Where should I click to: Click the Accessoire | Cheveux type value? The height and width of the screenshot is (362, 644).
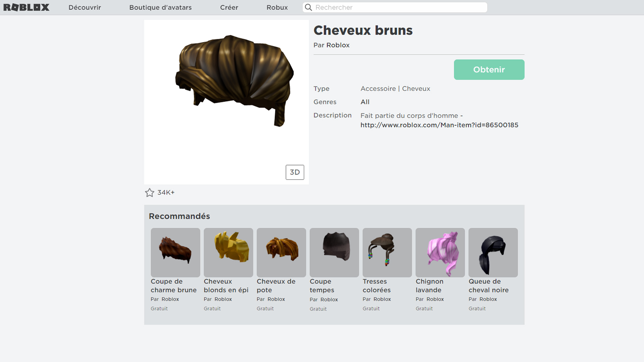tap(395, 88)
